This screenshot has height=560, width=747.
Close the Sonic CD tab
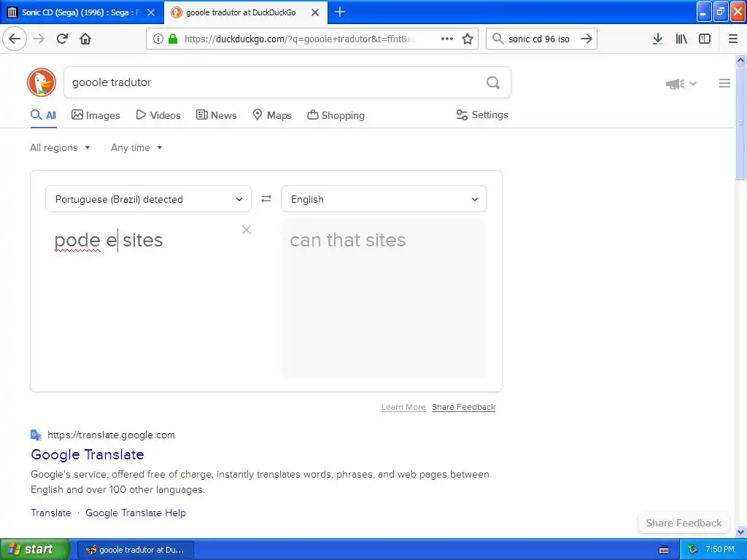coord(151,12)
